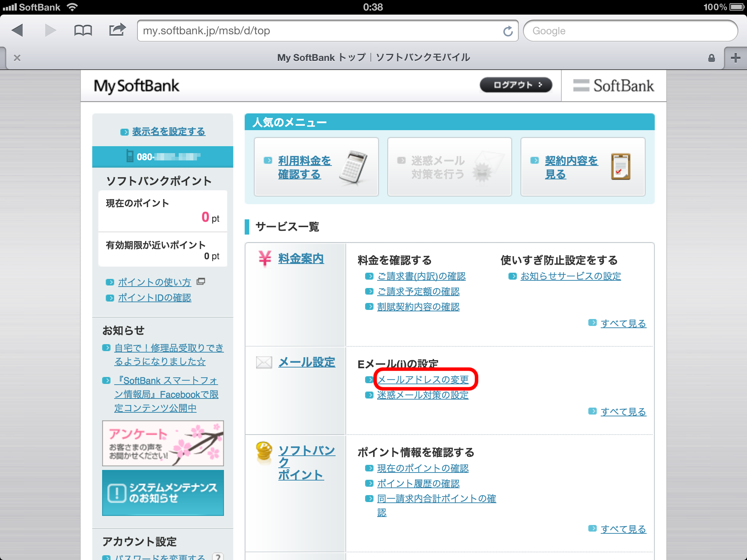Click the calculator icon
This screenshot has width=747, height=560.
353,167
